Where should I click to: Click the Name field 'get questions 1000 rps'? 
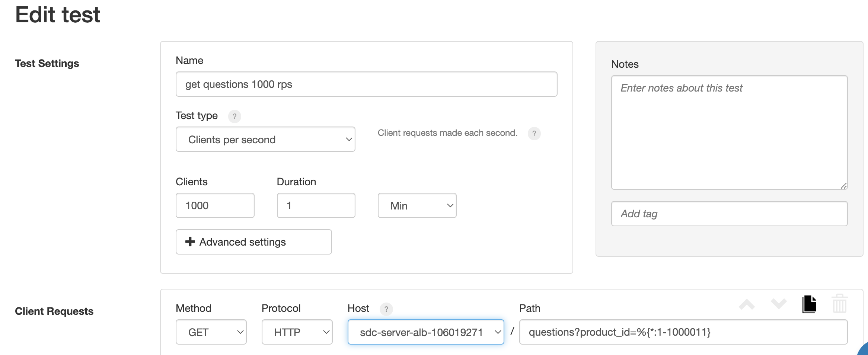[x=366, y=84]
